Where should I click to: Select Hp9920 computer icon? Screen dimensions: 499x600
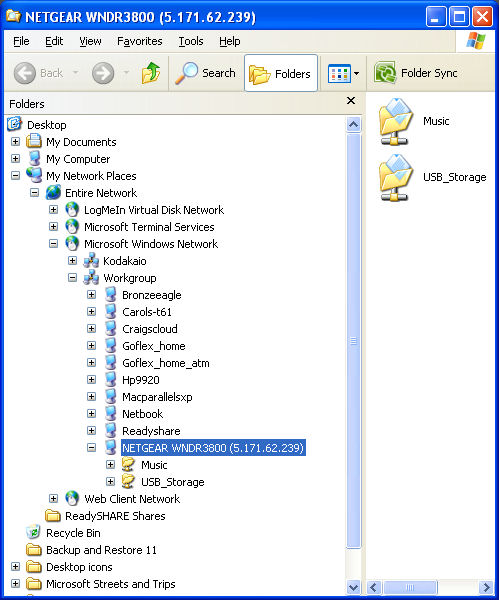click(111, 379)
